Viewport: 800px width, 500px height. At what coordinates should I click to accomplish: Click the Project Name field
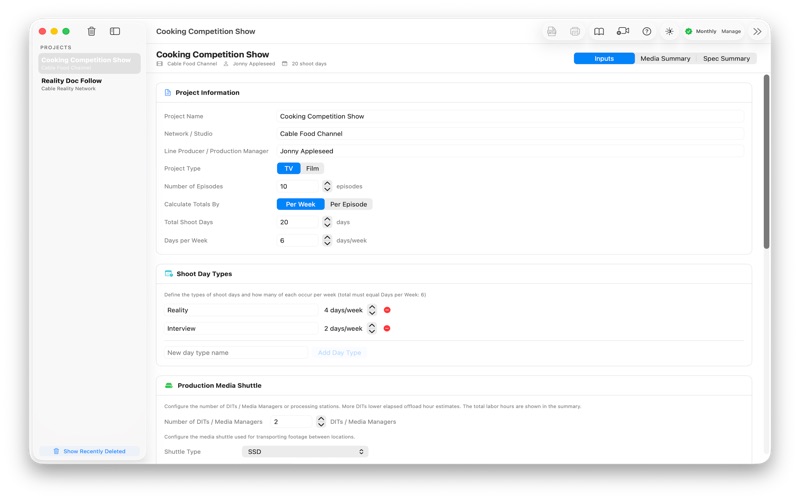pyautogui.click(x=510, y=116)
